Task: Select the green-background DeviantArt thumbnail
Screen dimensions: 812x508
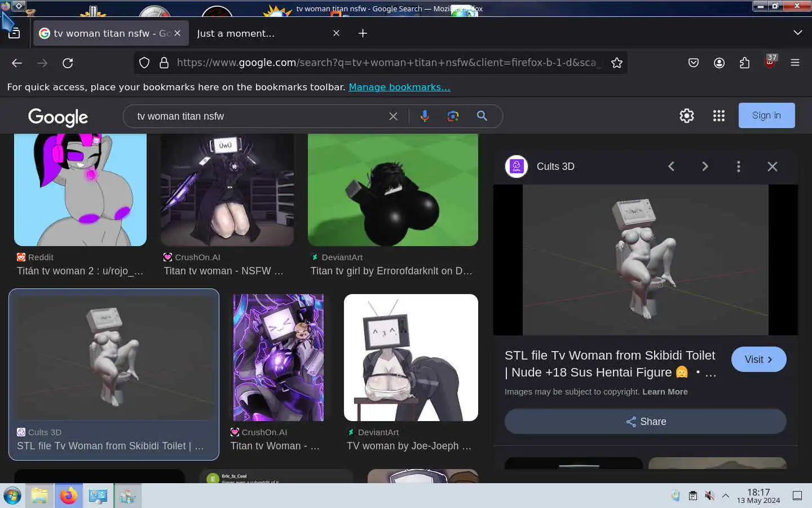Action: click(393, 190)
